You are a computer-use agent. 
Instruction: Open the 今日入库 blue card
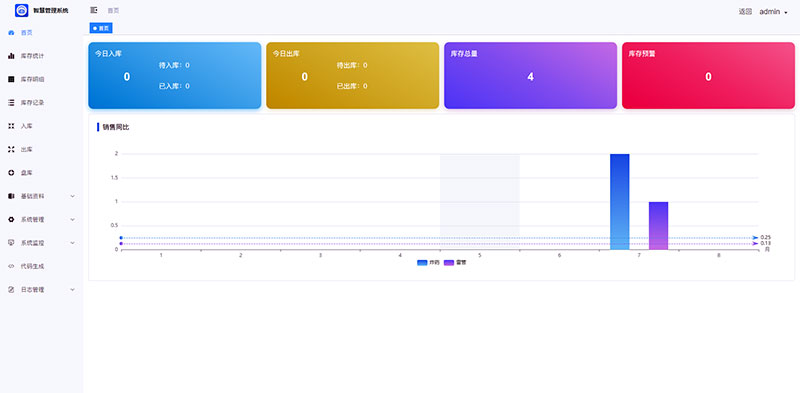(174, 76)
